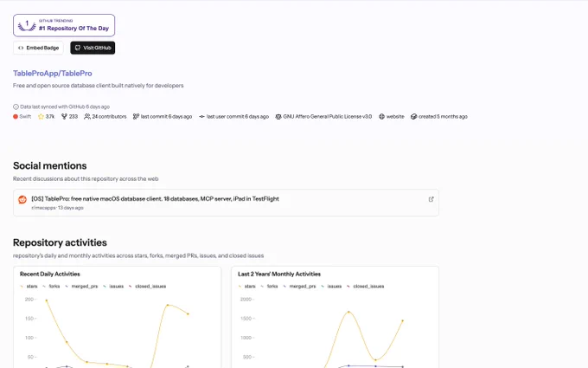Image resolution: width=588 pixels, height=368 pixels.
Task: Click the star icon next to 3.7k
Action: click(x=41, y=116)
